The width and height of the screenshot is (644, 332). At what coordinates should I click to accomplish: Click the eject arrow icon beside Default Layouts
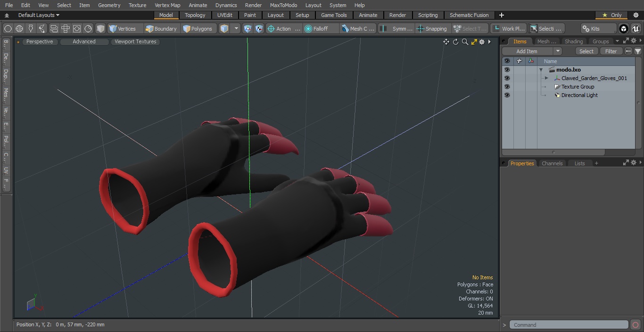click(x=7, y=15)
